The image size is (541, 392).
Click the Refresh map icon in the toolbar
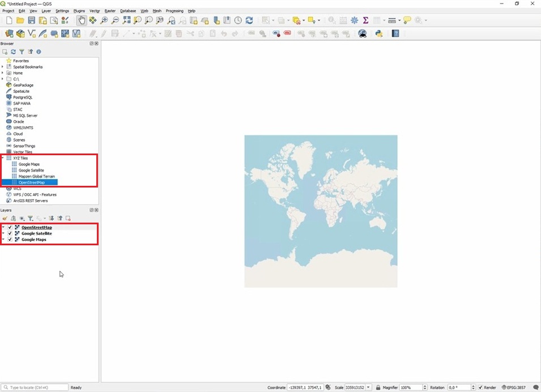click(x=249, y=20)
